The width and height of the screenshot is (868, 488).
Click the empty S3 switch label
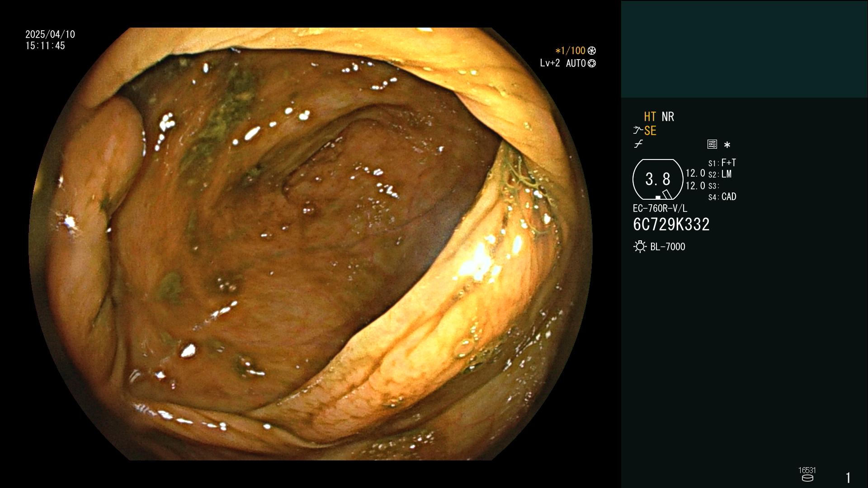coord(713,186)
